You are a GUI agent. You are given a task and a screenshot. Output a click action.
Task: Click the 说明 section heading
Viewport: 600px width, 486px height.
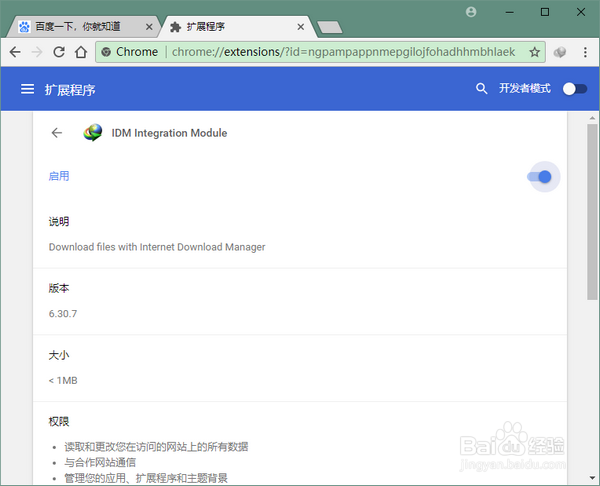point(59,221)
